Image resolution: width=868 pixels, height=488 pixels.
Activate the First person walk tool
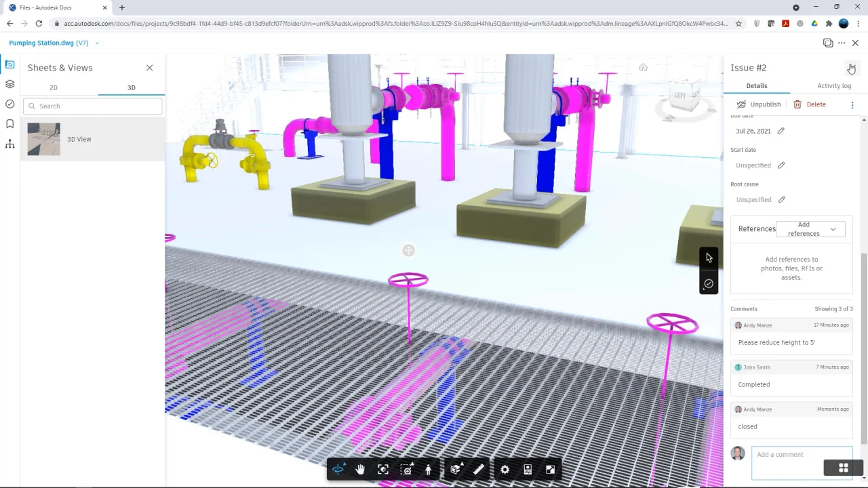[x=428, y=469]
